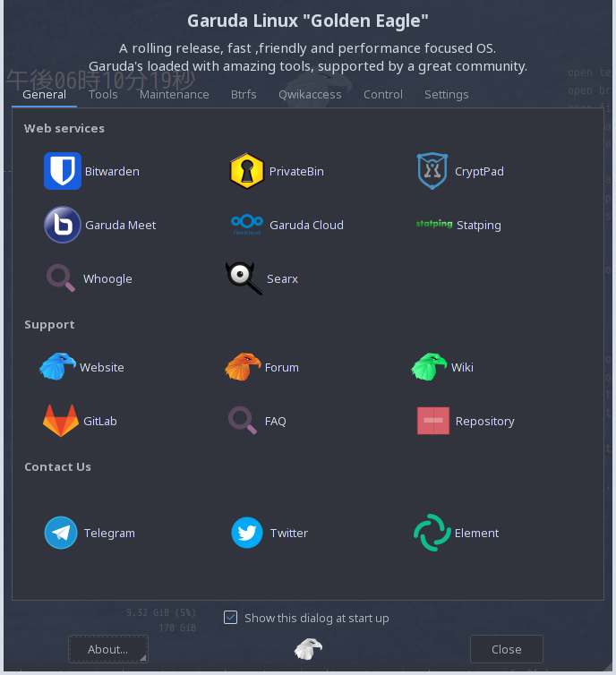Click the Website label text
The height and width of the screenshot is (675, 616).
click(101, 367)
